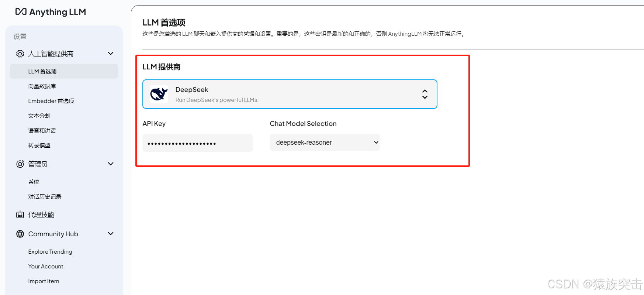
Task: Click the API Key label
Action: 154,124
